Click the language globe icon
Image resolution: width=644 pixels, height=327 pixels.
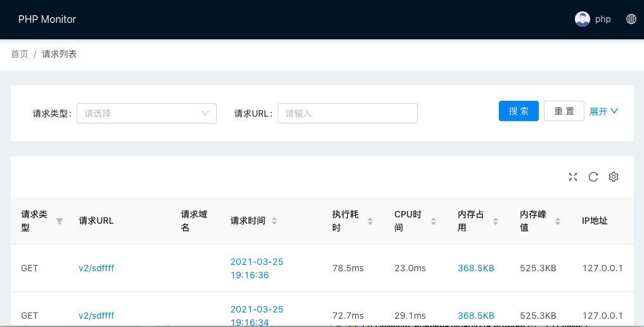point(631,19)
